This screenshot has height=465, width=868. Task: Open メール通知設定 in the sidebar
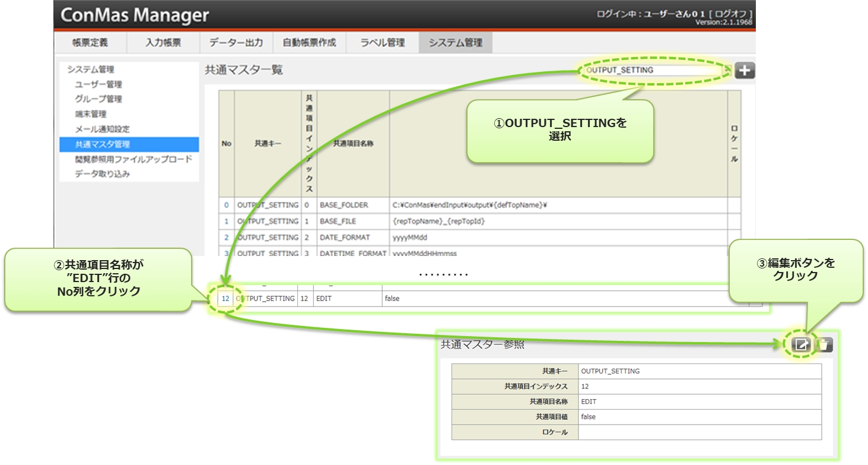pos(102,129)
